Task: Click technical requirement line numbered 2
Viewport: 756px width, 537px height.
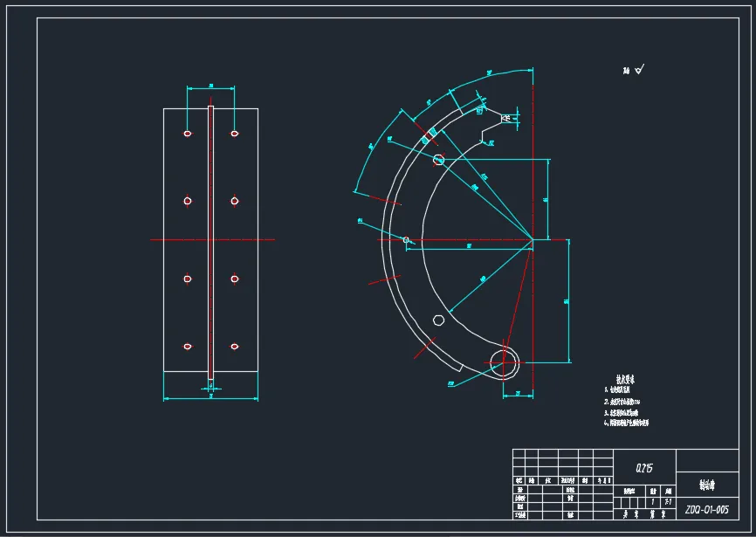Action: point(622,401)
